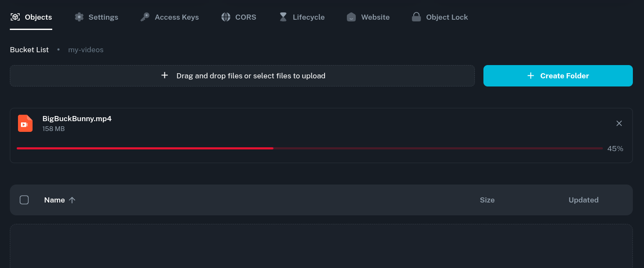Click the Size column header
The width and height of the screenshot is (644, 268).
click(487, 200)
